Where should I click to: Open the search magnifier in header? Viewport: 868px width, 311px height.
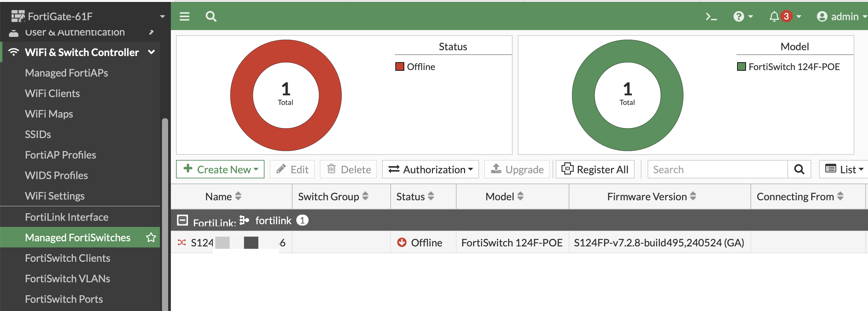211,16
